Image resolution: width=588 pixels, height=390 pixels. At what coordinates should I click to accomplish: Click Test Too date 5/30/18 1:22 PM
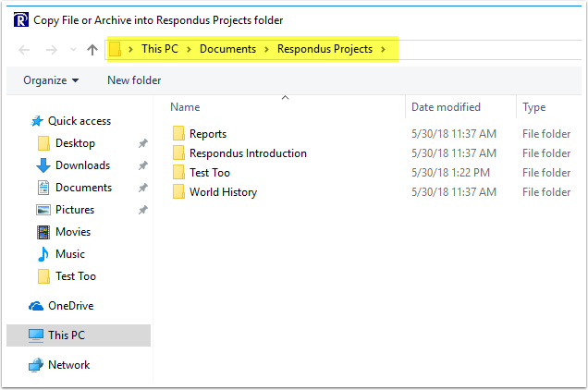click(450, 173)
